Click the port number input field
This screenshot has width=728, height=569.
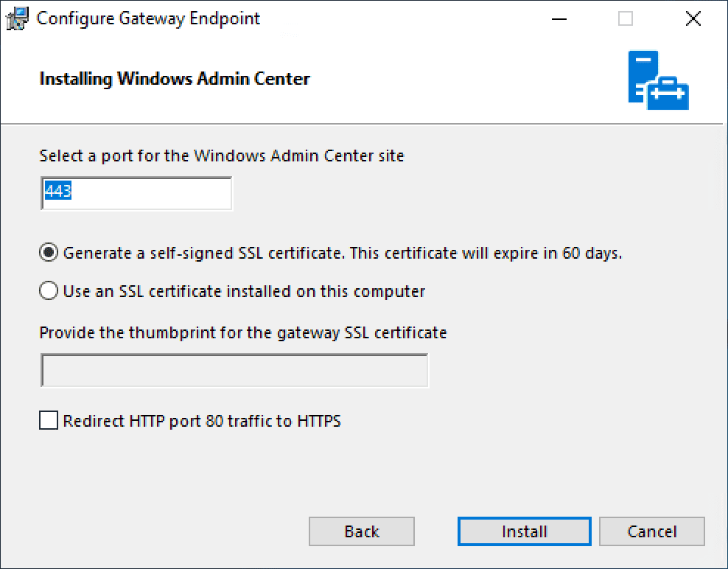pyautogui.click(x=136, y=193)
